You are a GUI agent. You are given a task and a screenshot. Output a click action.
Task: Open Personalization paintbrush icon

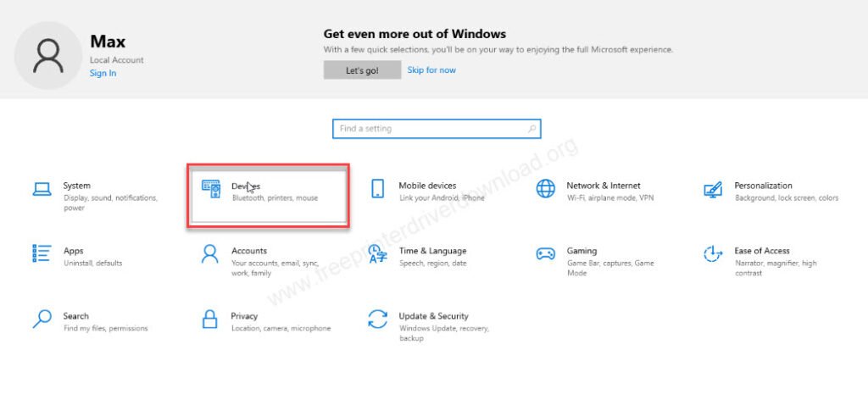pos(713,189)
